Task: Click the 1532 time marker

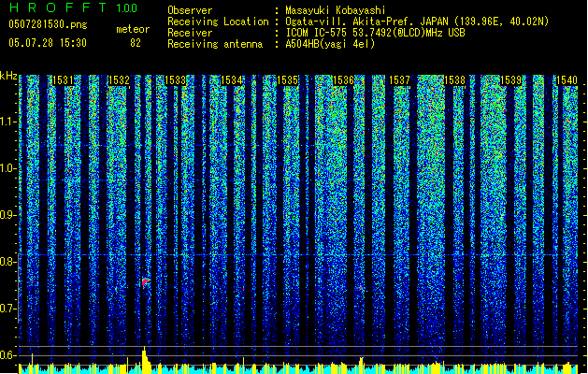Action: (x=119, y=80)
